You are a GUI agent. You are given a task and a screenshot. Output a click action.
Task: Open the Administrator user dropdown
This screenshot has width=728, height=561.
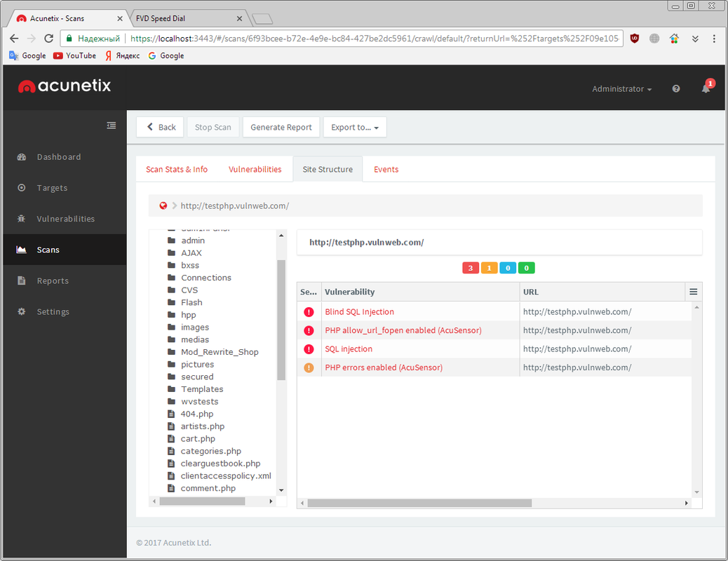[x=621, y=89]
